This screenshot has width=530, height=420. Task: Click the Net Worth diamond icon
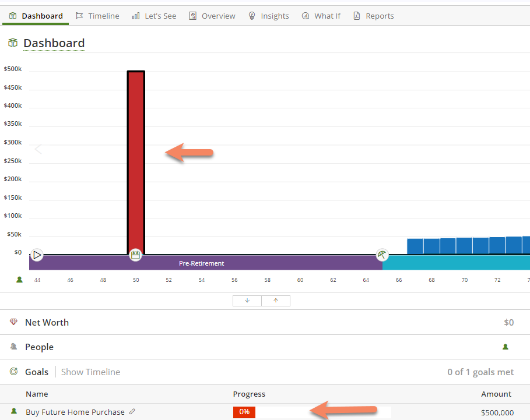point(14,322)
